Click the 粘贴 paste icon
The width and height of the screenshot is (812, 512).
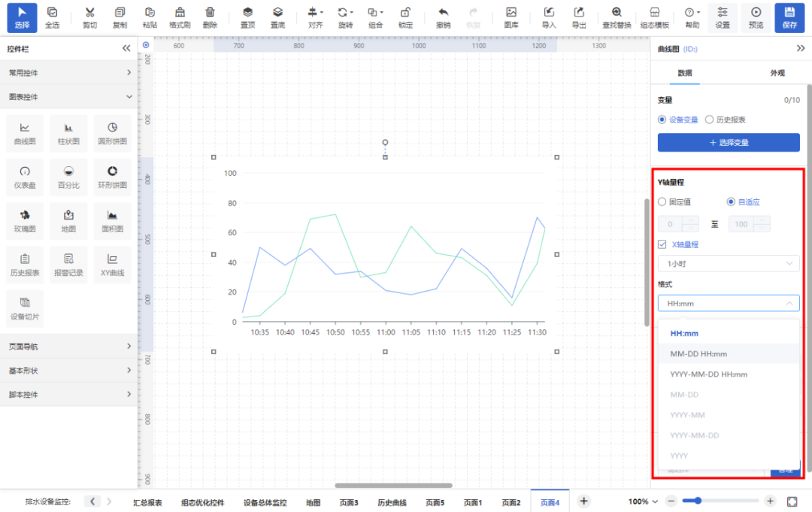150,17
